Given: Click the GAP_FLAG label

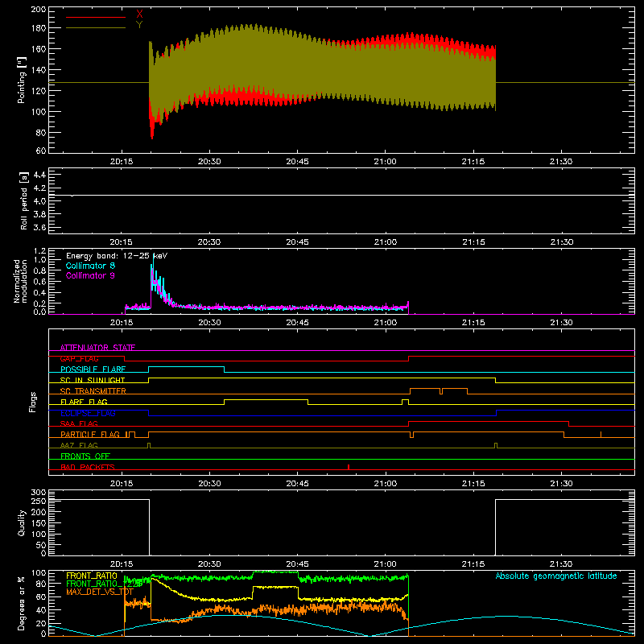Looking at the screenshot, I should (79, 358).
